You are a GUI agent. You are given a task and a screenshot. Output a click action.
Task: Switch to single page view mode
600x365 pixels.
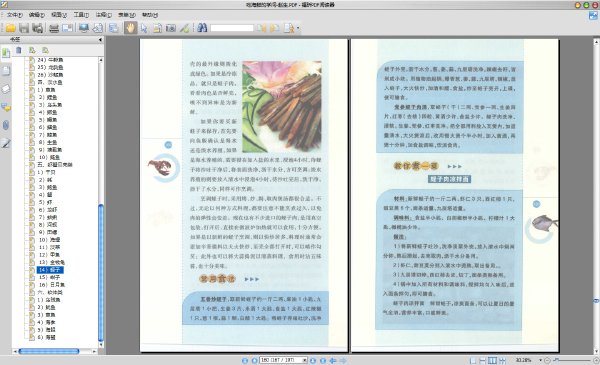473,360
